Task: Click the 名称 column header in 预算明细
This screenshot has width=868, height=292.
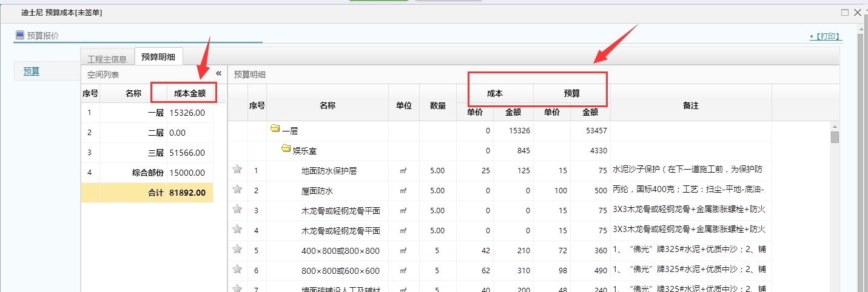Action: (x=328, y=105)
